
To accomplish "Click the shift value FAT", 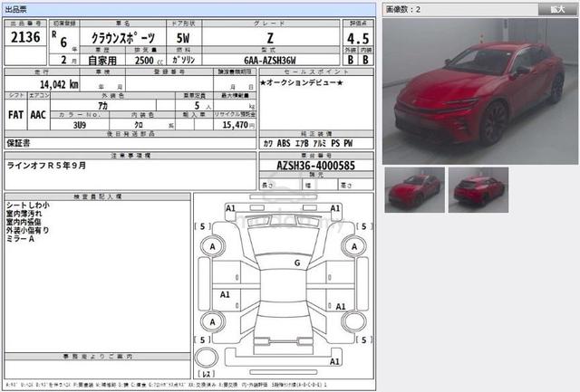I will [x=15, y=115].
